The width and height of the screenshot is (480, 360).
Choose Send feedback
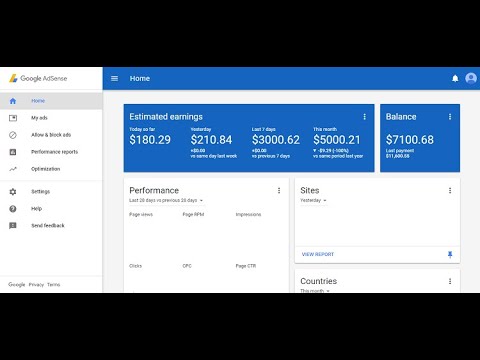(51, 226)
